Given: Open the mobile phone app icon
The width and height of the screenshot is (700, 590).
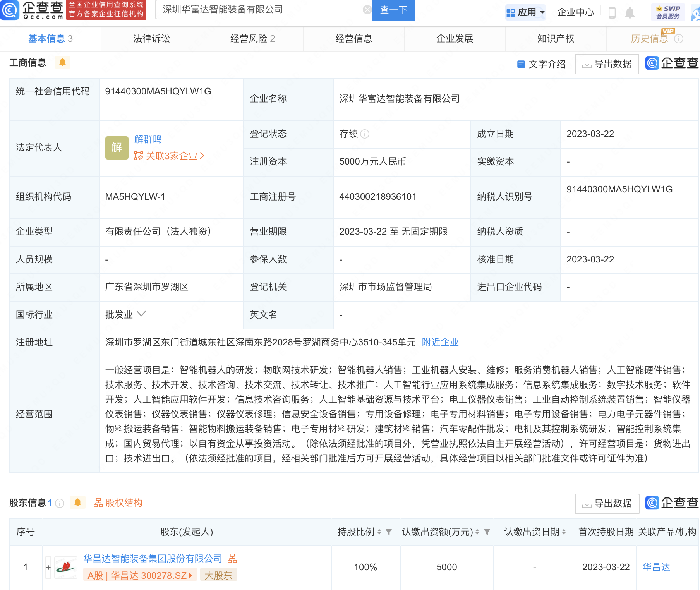Looking at the screenshot, I should tap(612, 13).
